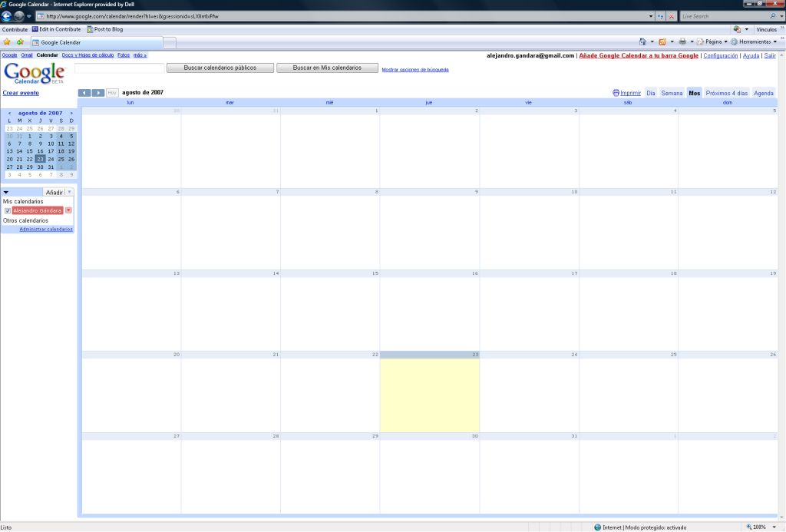The image size is (786, 532).
Task: Toggle the Alejandro Gándara calendar checkbox
Action: click(8, 211)
